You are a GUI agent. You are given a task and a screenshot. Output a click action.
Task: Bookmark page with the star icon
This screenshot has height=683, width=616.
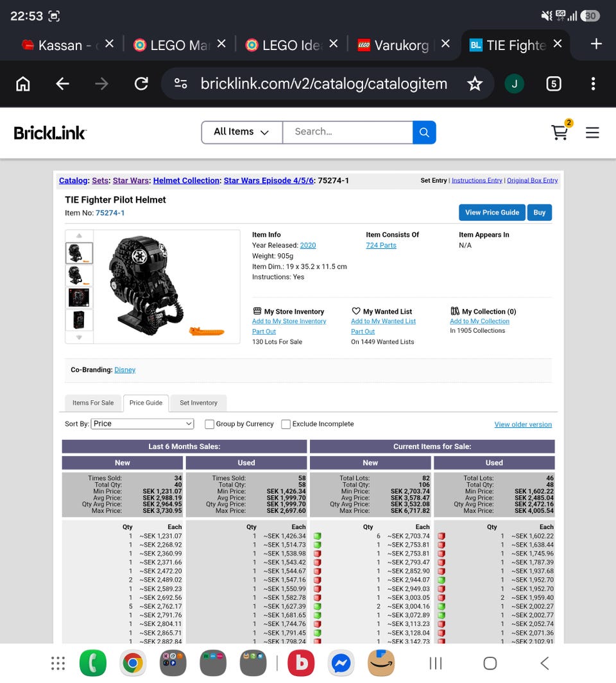coord(475,83)
